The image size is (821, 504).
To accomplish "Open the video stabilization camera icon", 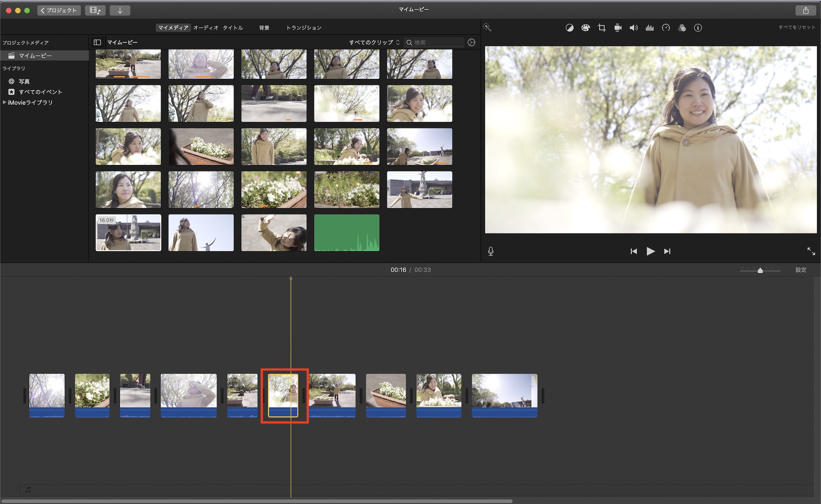I will (618, 28).
